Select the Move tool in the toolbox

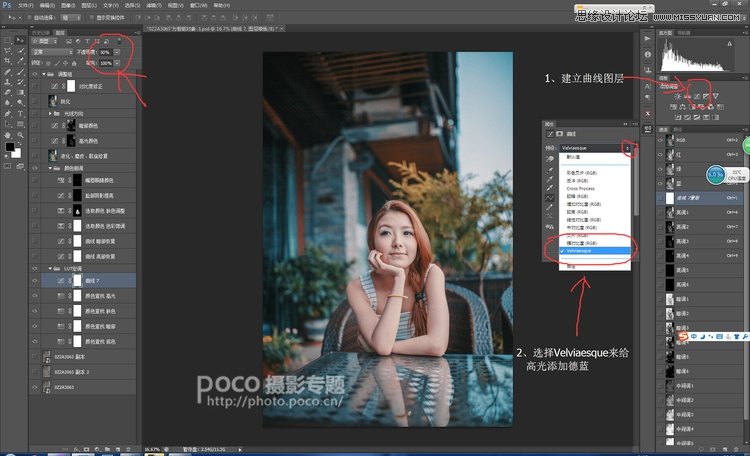20,40
